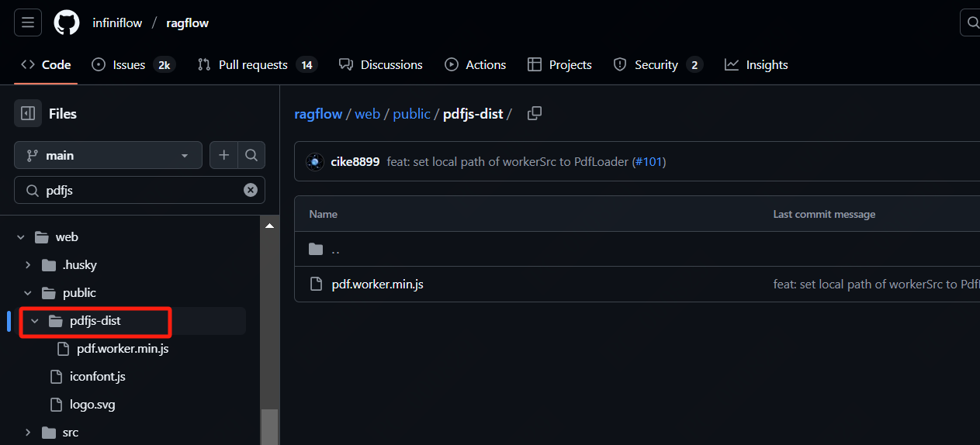Open commit message for pdf.worker.min.js row
This screenshot has height=445, width=980.
(x=877, y=285)
